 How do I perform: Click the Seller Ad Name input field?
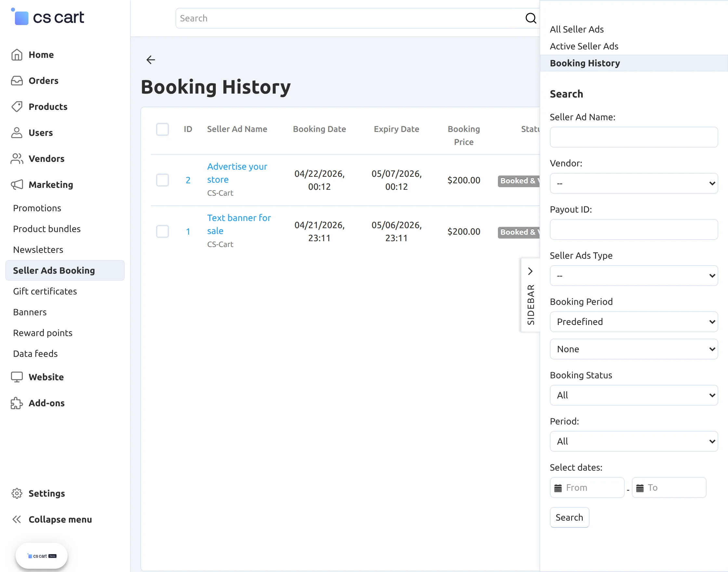click(x=634, y=137)
